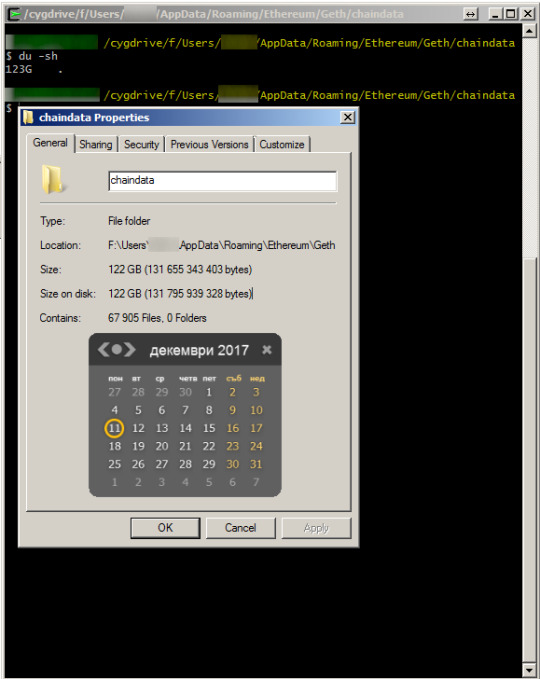Click the double-arrow icon in terminal title bar
The height and width of the screenshot is (679, 540).
(470, 14)
